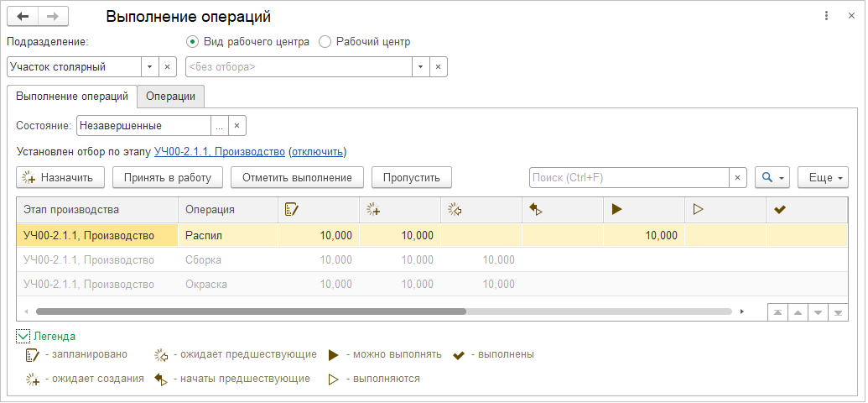Select the Рабочий центр radio button

click(325, 41)
